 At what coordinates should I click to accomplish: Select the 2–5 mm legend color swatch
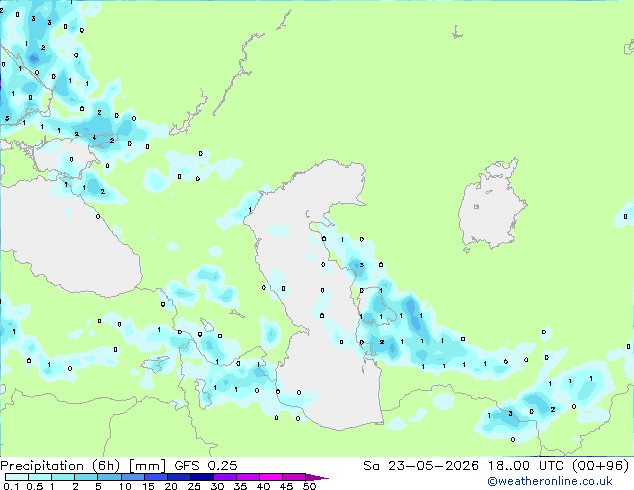pos(86,477)
